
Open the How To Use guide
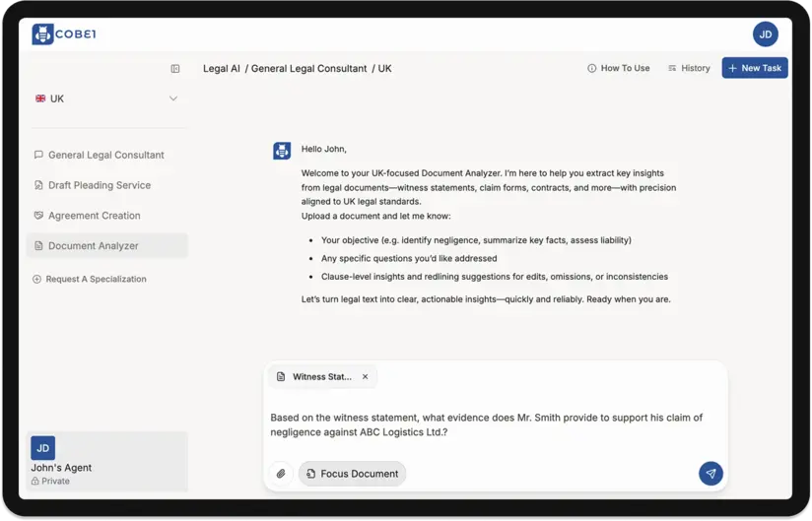pyautogui.click(x=619, y=68)
